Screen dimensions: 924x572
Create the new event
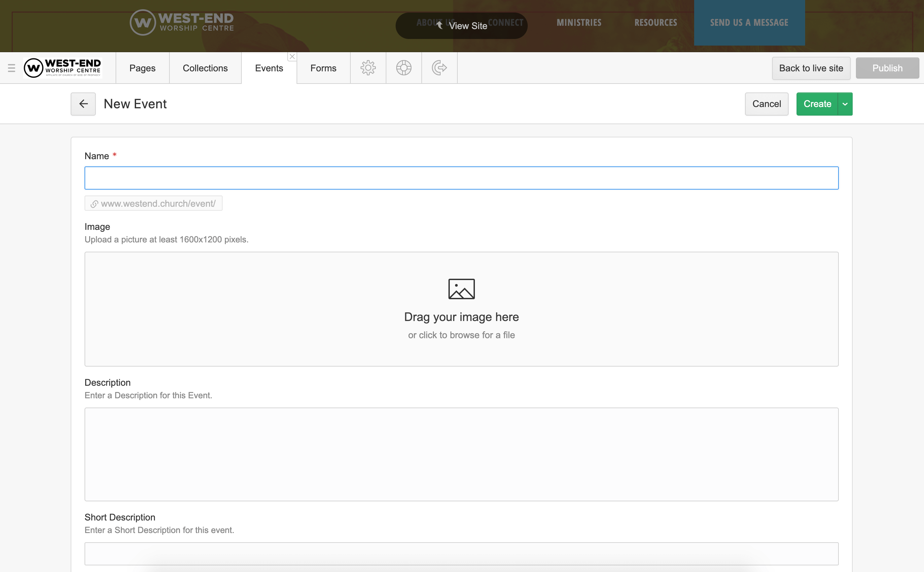tap(817, 104)
